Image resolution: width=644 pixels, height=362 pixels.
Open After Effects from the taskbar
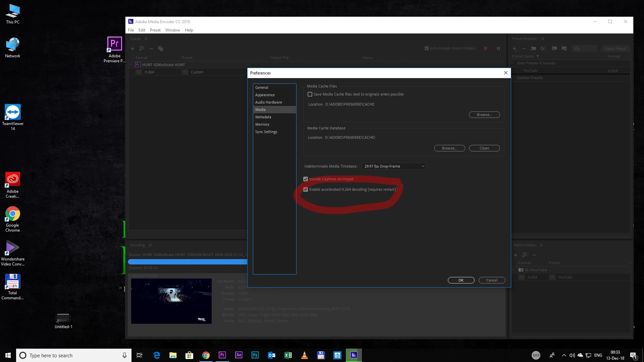point(238,355)
